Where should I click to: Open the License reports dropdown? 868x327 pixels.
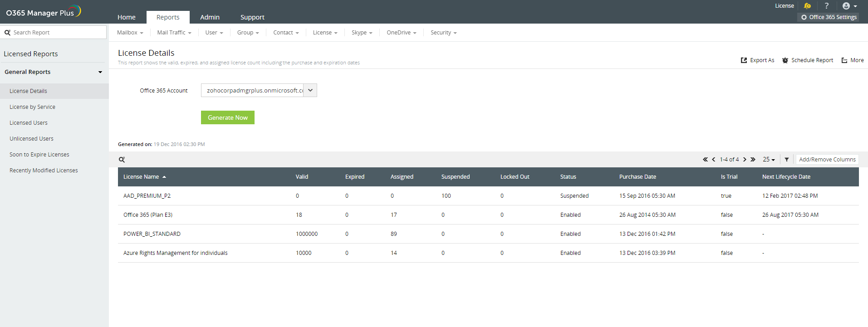325,33
